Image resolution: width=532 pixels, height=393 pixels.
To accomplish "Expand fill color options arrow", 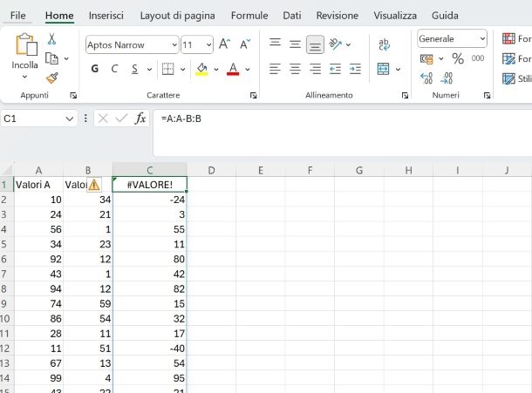I will [x=216, y=69].
